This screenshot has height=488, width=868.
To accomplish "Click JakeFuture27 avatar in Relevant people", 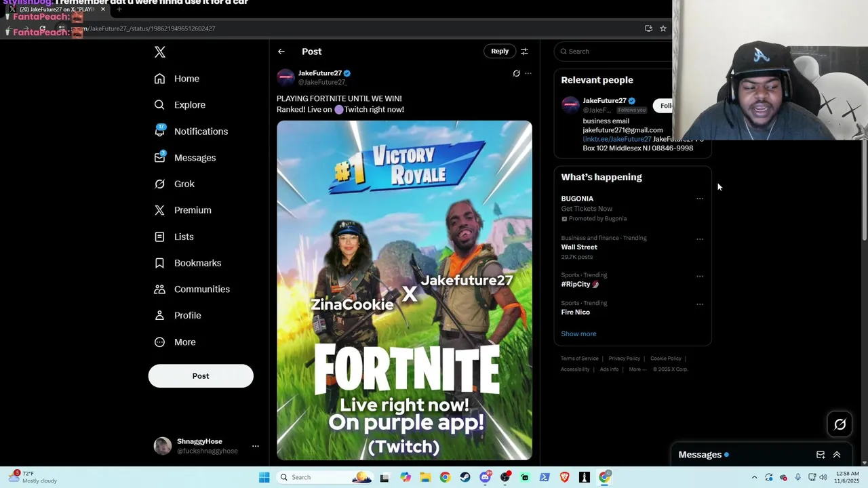I will pos(570,105).
